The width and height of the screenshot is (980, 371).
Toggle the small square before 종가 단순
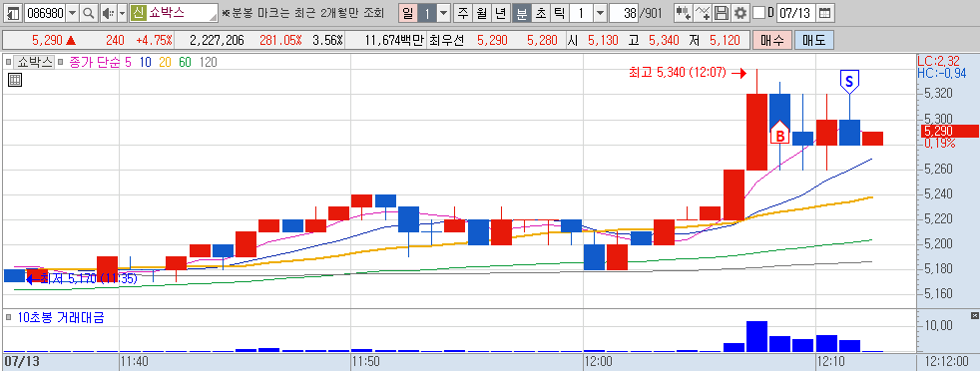pyautogui.click(x=62, y=63)
